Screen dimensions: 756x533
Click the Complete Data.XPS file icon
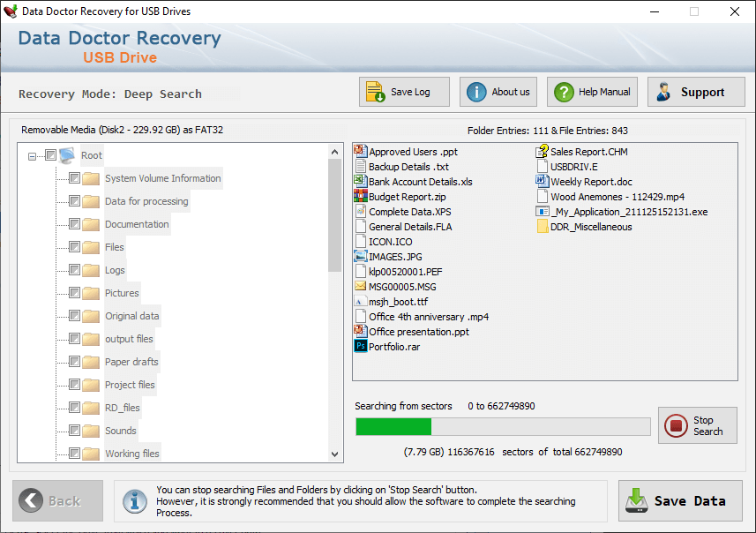pos(360,211)
